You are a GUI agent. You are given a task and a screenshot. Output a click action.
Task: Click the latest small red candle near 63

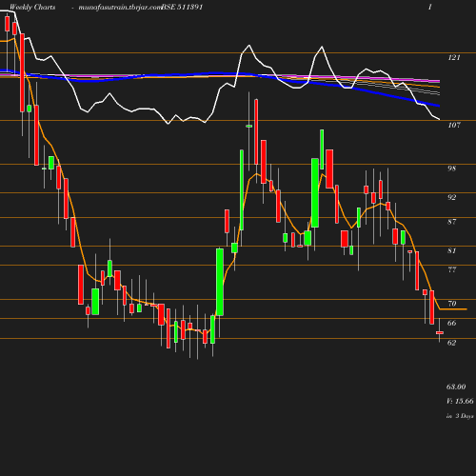pyautogui.click(x=440, y=332)
